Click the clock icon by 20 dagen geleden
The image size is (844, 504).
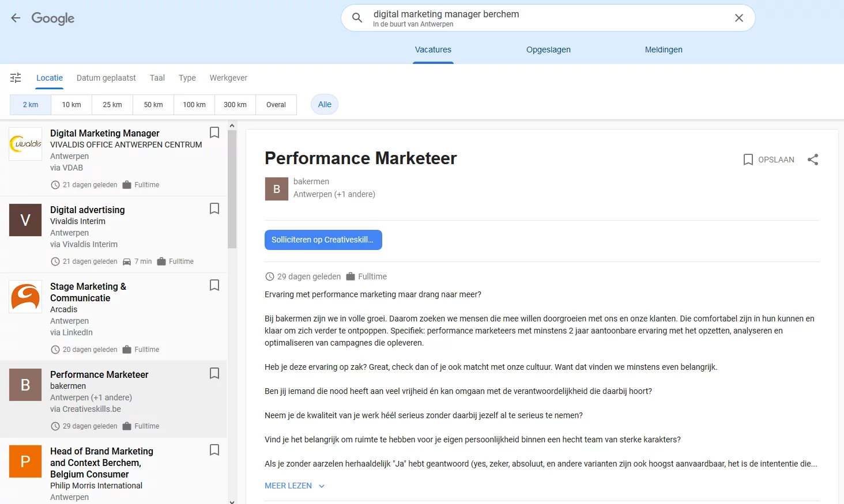55,350
